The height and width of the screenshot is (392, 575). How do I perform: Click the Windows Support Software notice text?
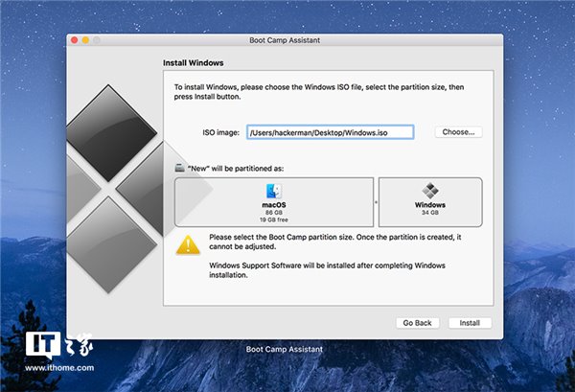point(327,270)
